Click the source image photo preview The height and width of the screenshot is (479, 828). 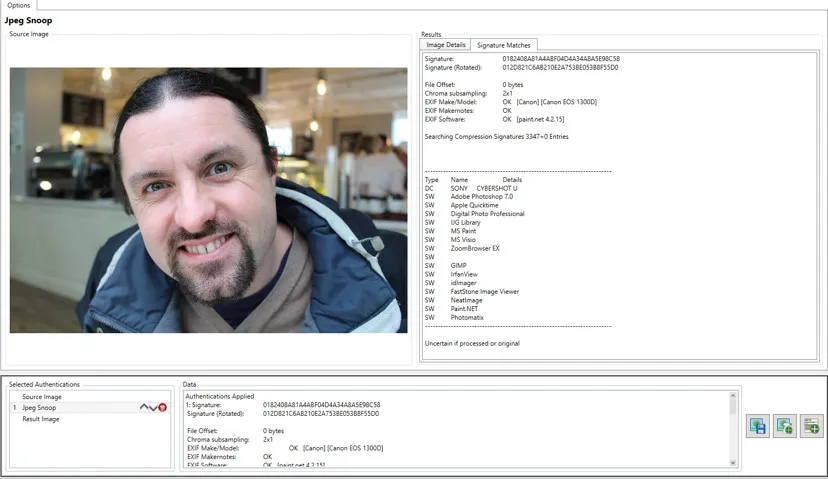[209, 200]
